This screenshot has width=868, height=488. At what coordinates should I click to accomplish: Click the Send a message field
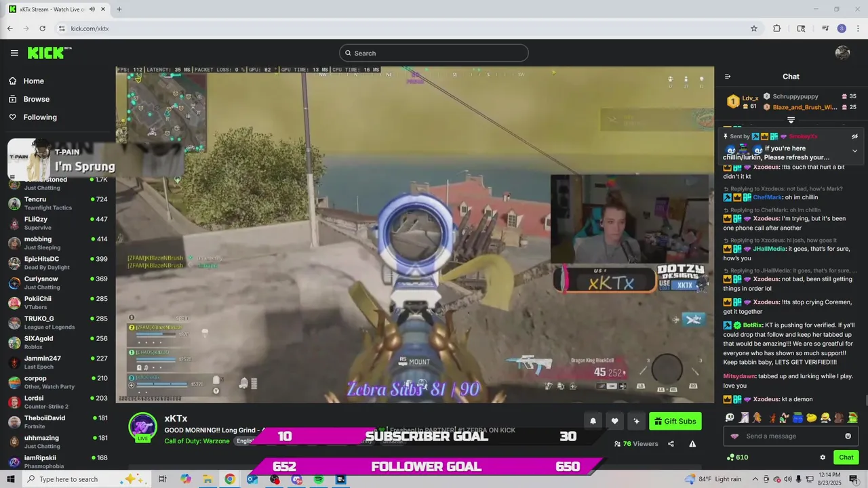click(791, 436)
